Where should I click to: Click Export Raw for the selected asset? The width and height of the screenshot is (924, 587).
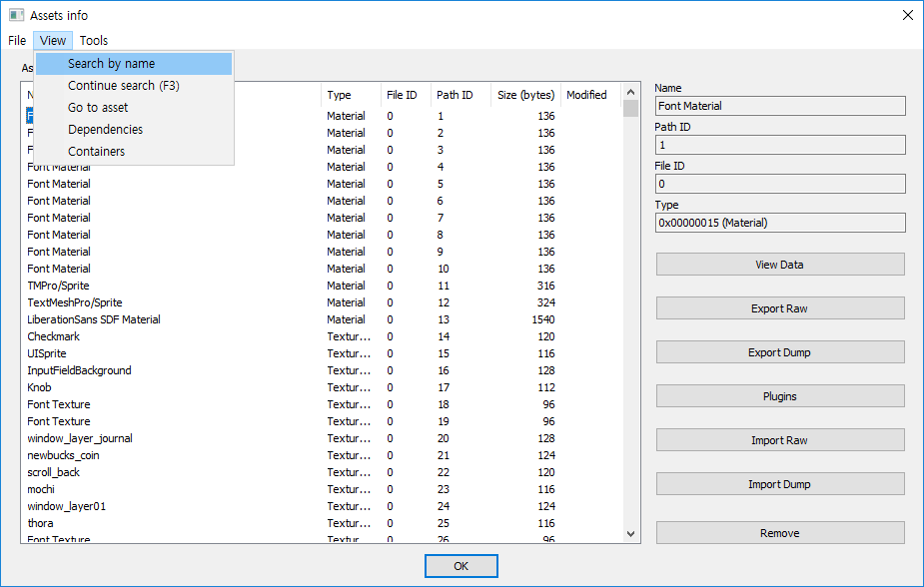pyautogui.click(x=779, y=307)
